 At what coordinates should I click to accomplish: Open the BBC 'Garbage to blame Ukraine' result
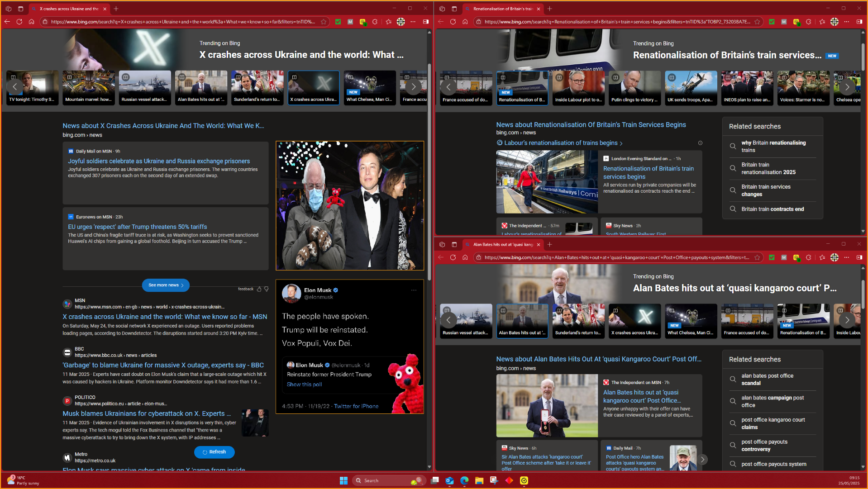tap(163, 365)
